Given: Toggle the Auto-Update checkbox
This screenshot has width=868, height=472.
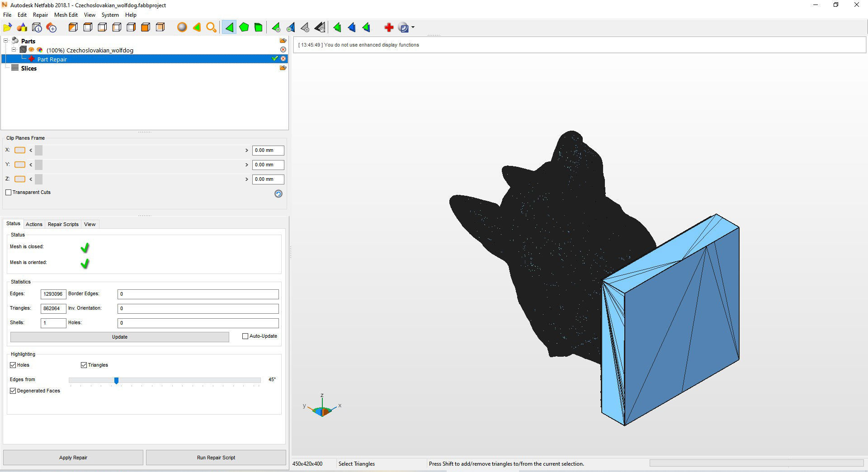Looking at the screenshot, I should point(245,336).
